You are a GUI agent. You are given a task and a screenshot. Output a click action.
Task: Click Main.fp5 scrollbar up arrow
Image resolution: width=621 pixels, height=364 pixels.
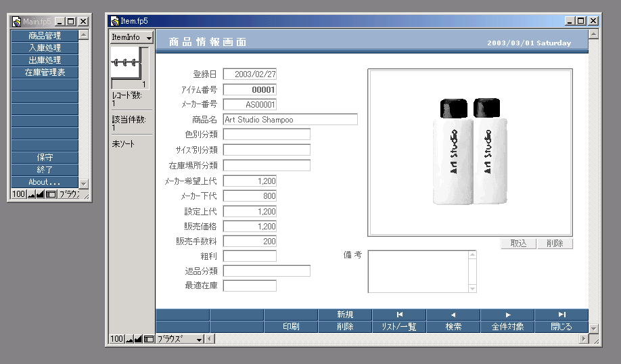pyautogui.click(x=83, y=35)
